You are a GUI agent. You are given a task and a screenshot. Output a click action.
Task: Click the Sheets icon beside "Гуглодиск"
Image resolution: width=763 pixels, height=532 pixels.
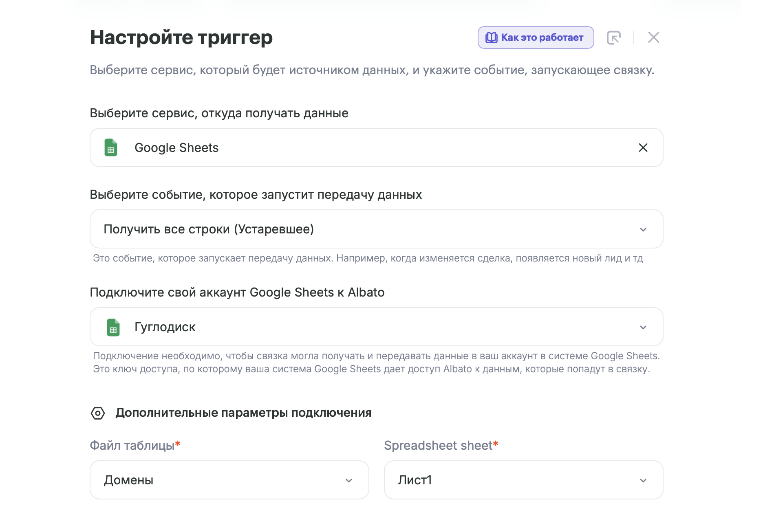click(x=113, y=327)
